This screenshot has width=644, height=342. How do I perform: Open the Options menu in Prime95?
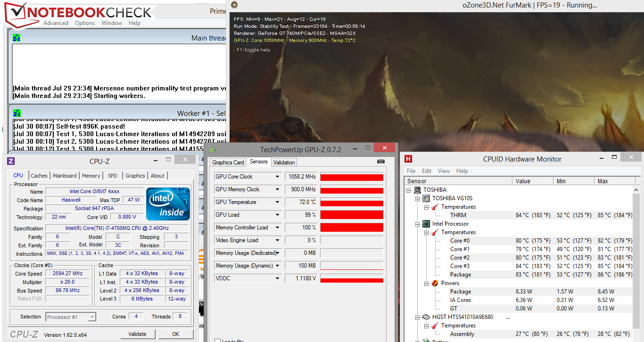tap(85, 23)
